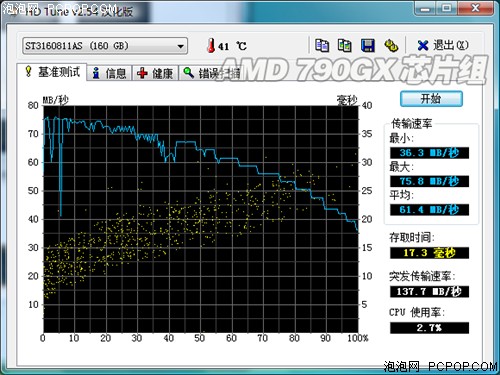Click the 41 ℃ temperature reading
The width and height of the screenshot is (500, 375).
pyautogui.click(x=232, y=46)
